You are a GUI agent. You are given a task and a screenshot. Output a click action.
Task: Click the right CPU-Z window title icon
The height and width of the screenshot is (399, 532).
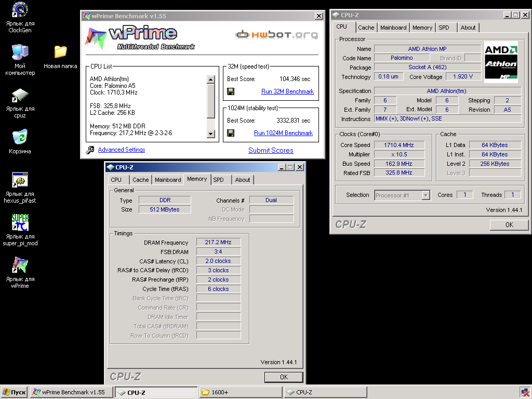tap(336, 15)
